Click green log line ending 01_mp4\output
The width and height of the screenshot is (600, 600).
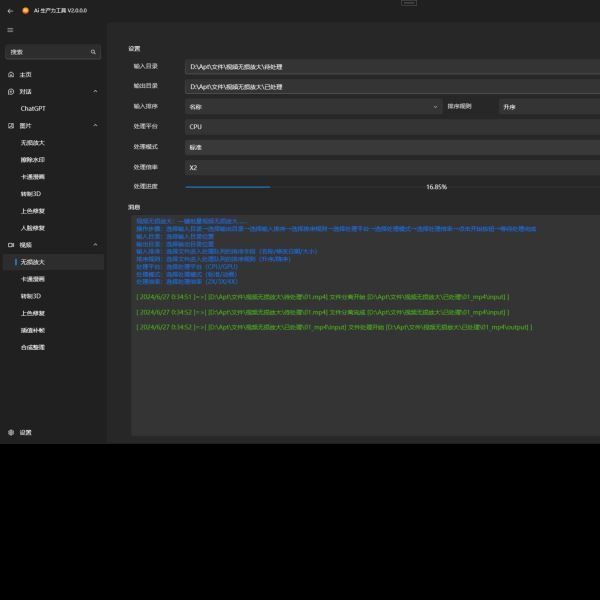[334, 327]
